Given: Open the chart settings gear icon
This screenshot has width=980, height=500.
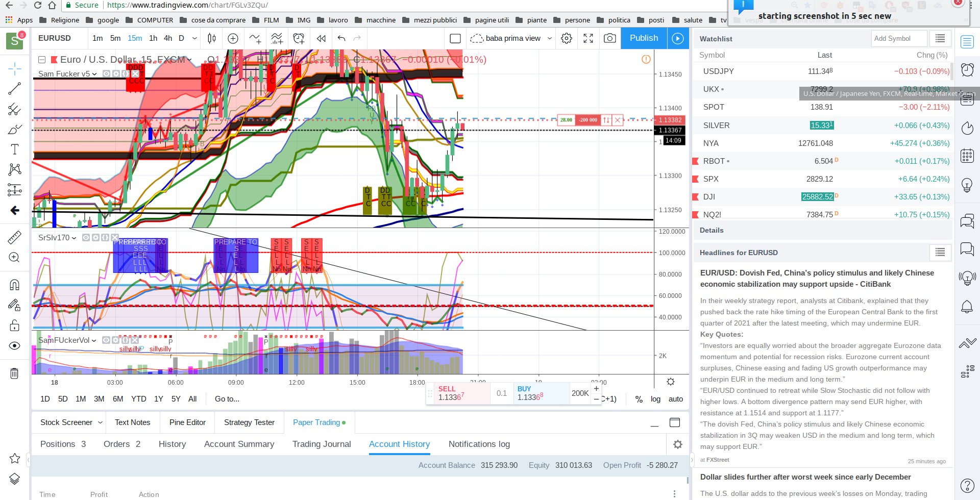Looking at the screenshot, I should (567, 38).
